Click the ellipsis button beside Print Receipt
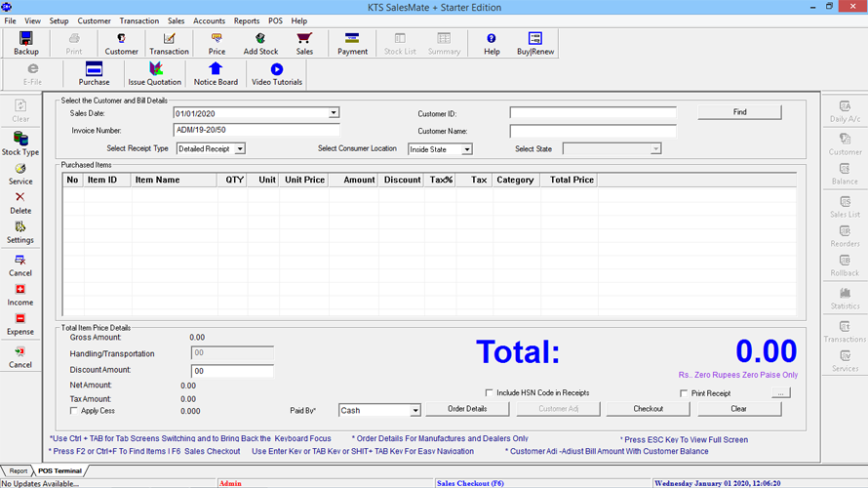The width and height of the screenshot is (868, 488). point(780,392)
